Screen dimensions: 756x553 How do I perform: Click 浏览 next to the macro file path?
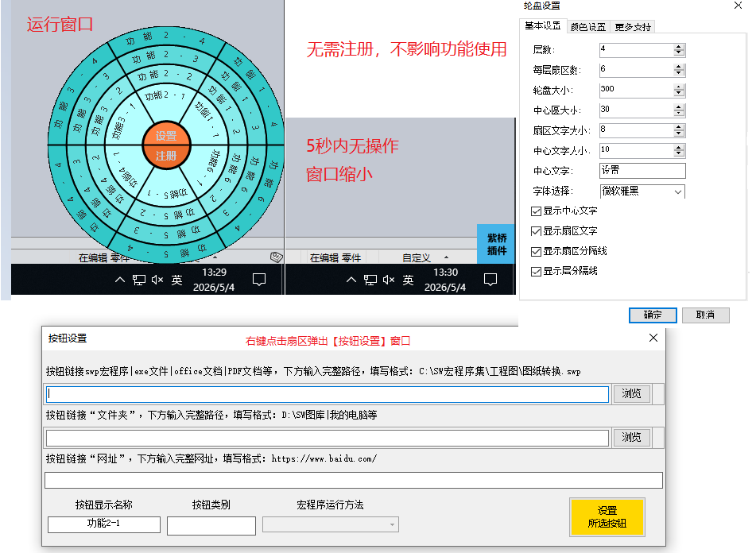[x=631, y=394]
